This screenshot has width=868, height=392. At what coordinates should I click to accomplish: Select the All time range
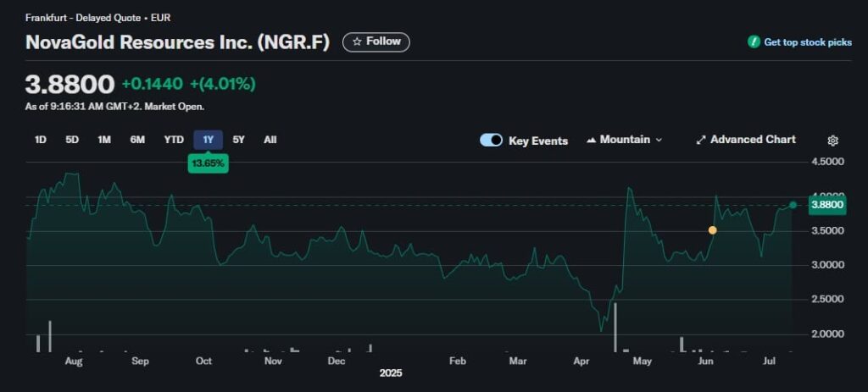(270, 140)
